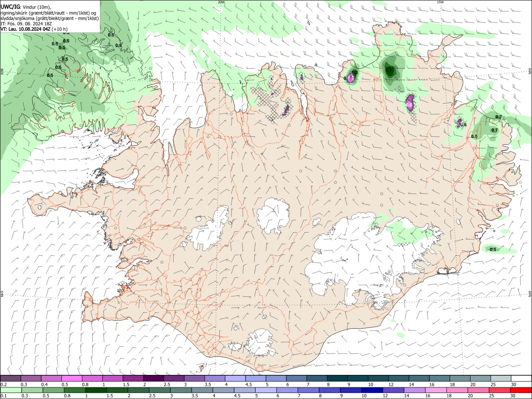Click the palest green rain swatch at 0.1

[11, 390]
